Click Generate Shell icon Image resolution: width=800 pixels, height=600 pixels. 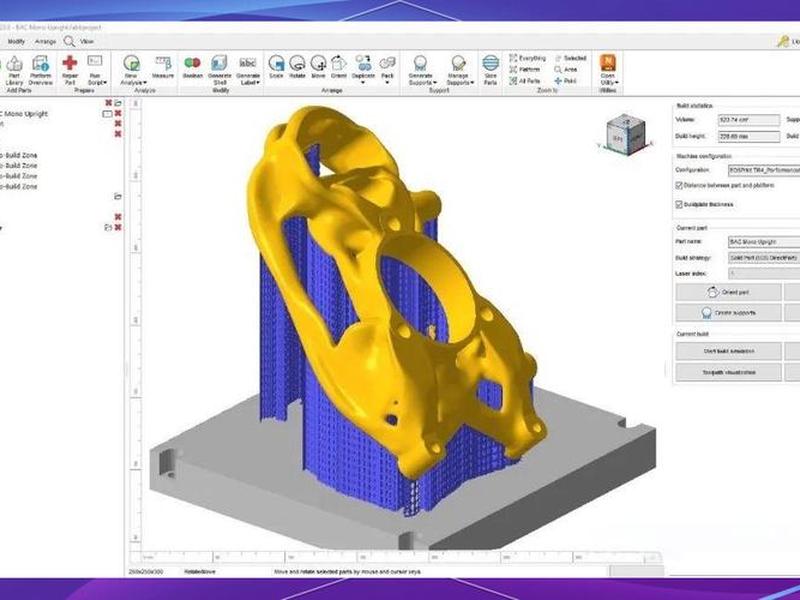[219, 63]
